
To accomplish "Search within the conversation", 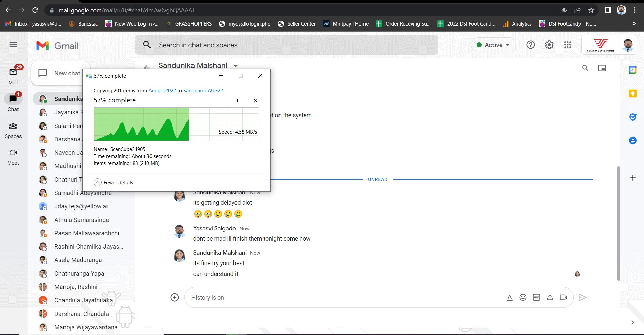I will point(585,68).
